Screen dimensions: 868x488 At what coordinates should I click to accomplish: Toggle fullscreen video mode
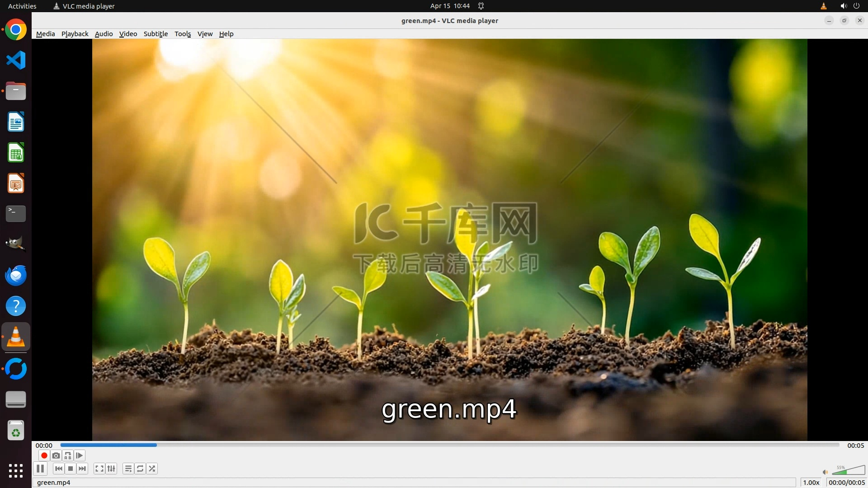click(99, 469)
